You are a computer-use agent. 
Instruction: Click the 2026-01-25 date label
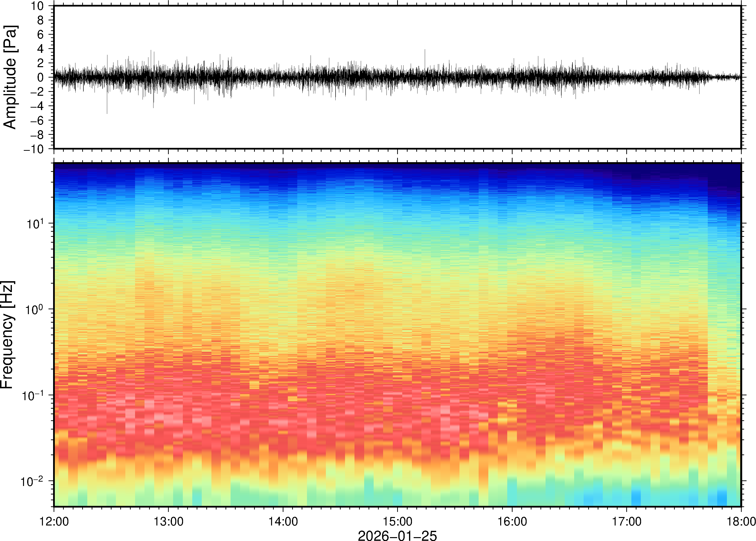397,535
